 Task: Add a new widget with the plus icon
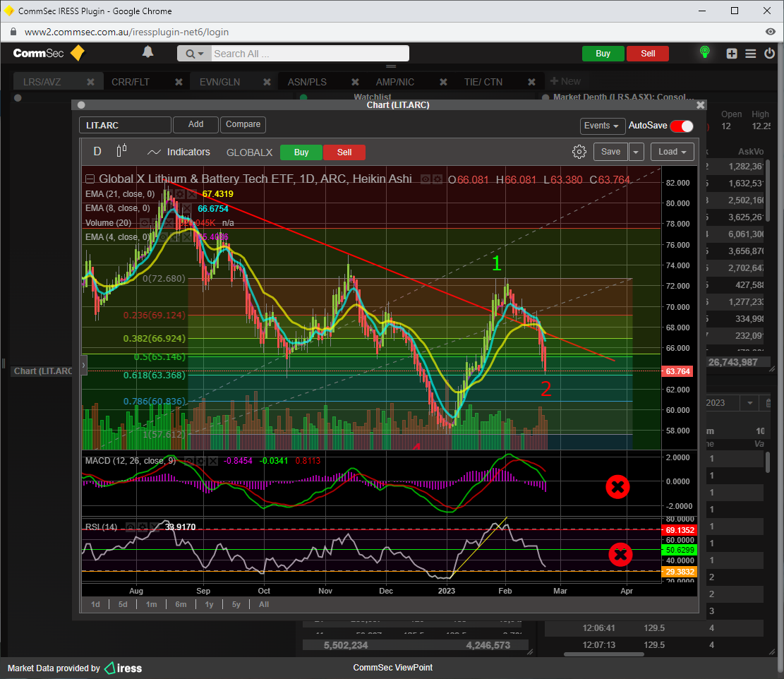732,54
